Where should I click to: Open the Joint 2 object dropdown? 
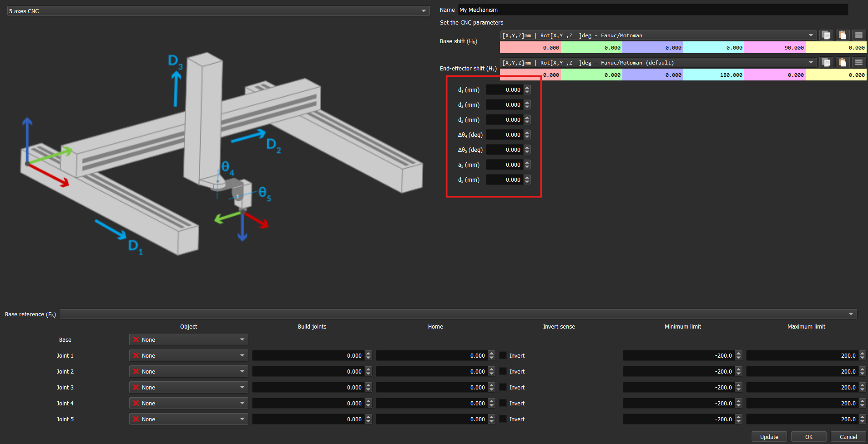click(x=188, y=371)
